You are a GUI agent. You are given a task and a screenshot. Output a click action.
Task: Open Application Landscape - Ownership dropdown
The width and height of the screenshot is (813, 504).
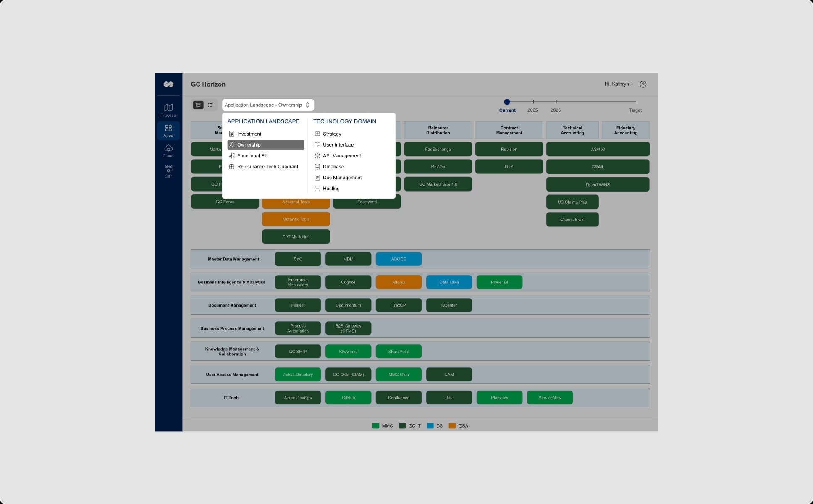tap(268, 105)
